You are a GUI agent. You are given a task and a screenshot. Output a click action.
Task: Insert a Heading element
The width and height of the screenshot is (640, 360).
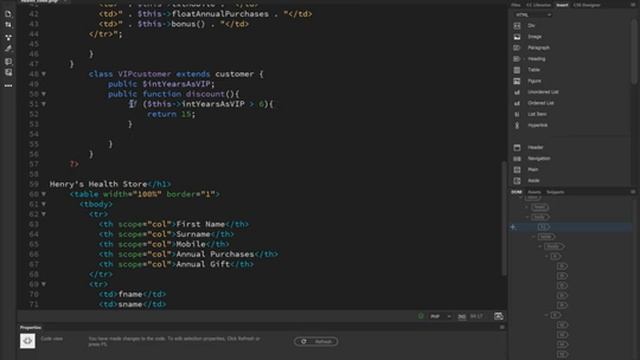tap(536, 59)
